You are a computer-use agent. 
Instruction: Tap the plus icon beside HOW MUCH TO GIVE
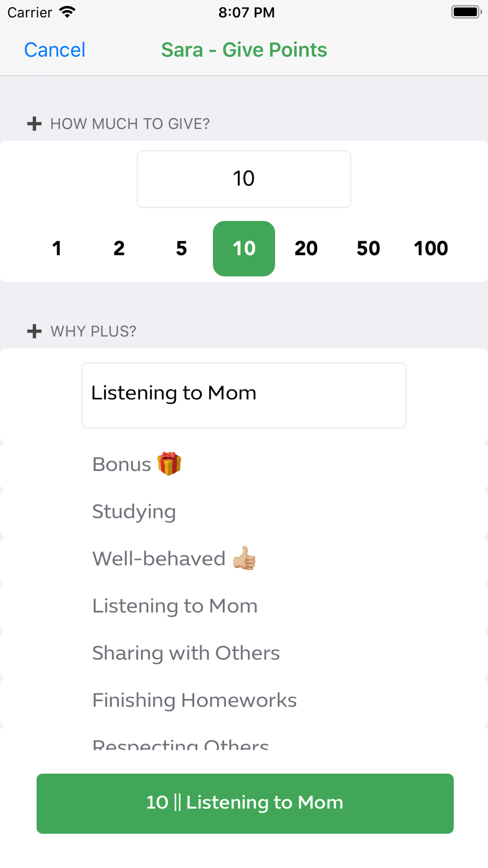click(x=34, y=124)
